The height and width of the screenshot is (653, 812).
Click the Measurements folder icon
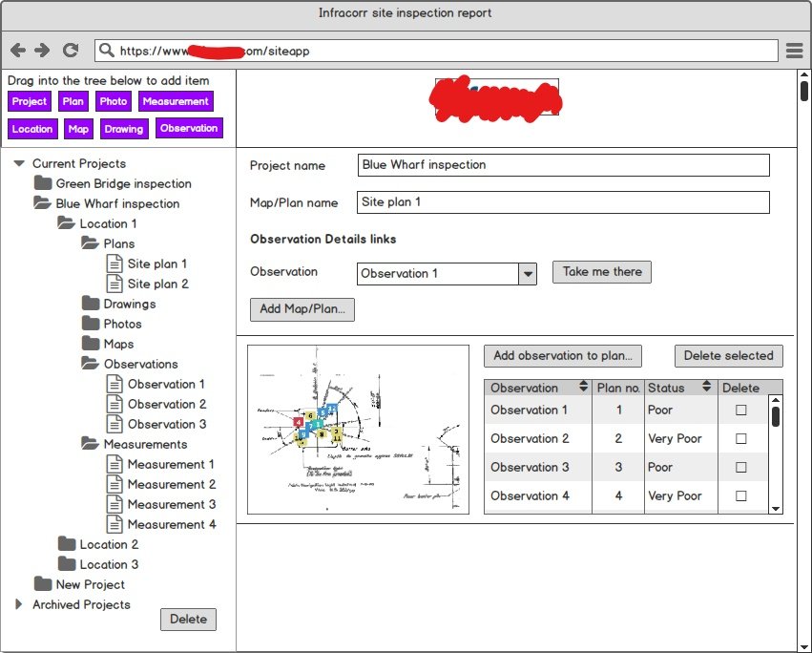pyautogui.click(x=90, y=444)
